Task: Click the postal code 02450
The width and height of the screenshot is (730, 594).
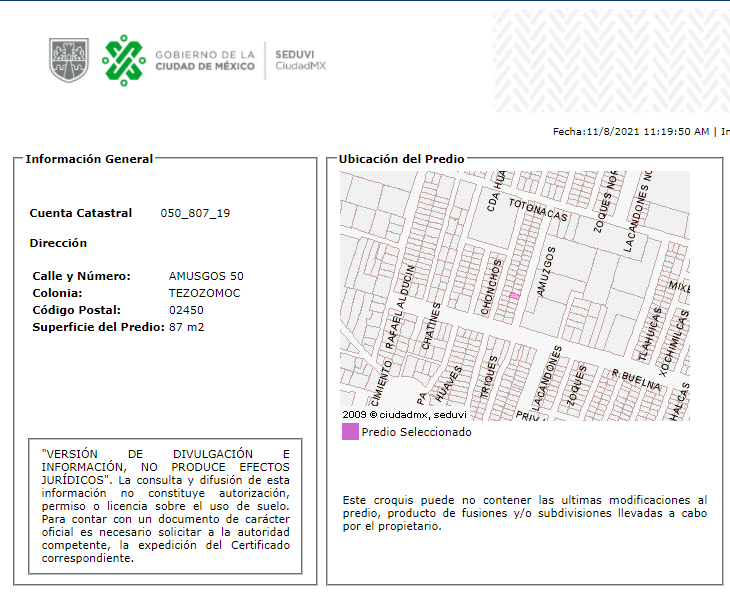Action: click(186, 310)
